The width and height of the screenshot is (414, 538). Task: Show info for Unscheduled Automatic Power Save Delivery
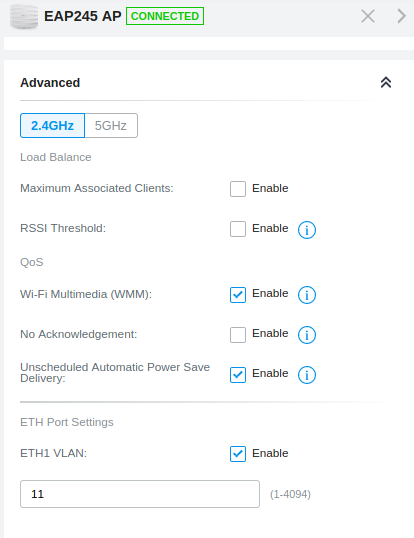tap(307, 375)
